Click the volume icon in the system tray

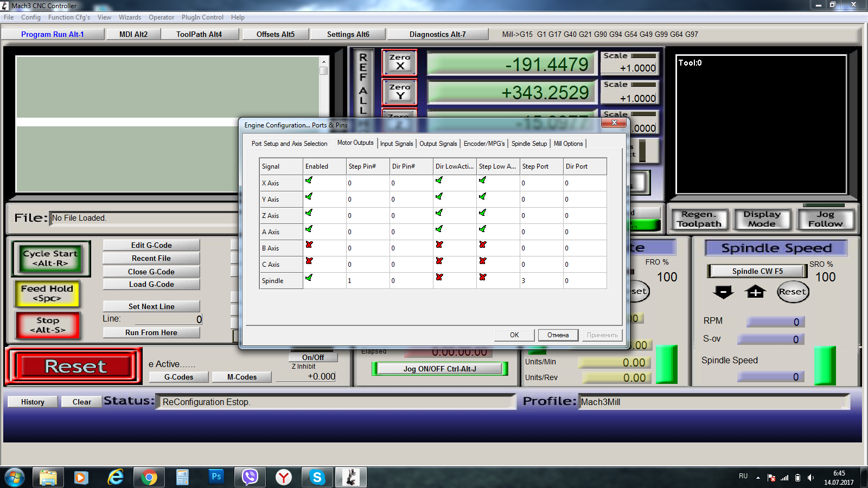point(810,478)
